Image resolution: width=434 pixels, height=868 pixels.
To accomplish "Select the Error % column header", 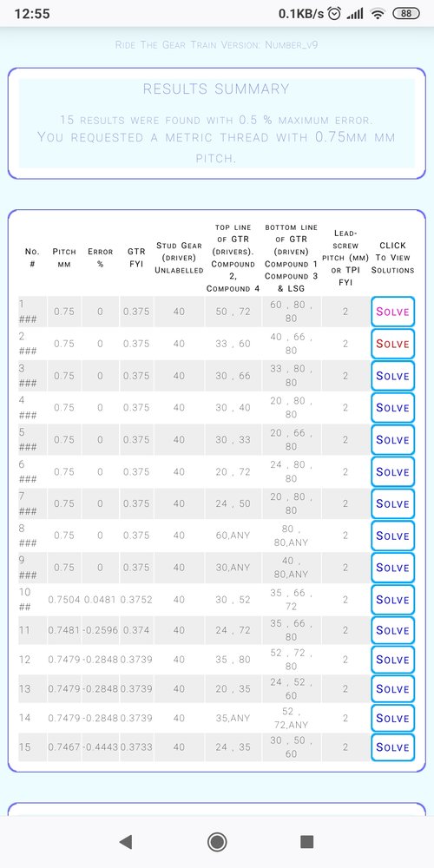I will [x=100, y=258].
